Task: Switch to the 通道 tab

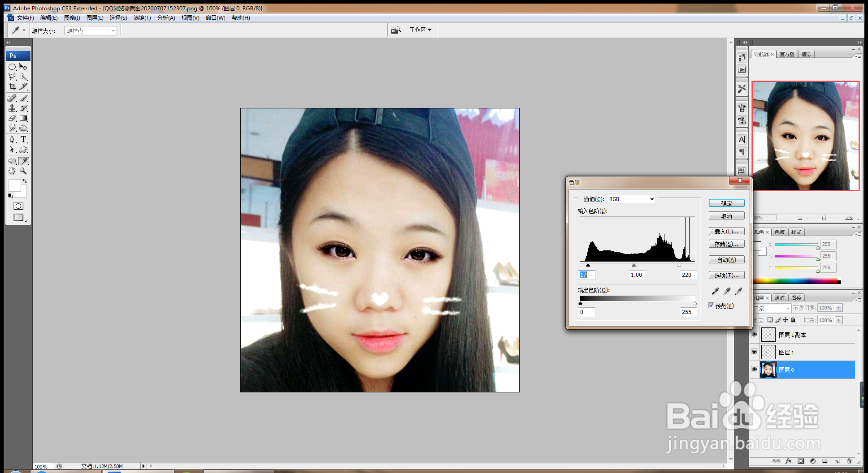Action: point(780,298)
